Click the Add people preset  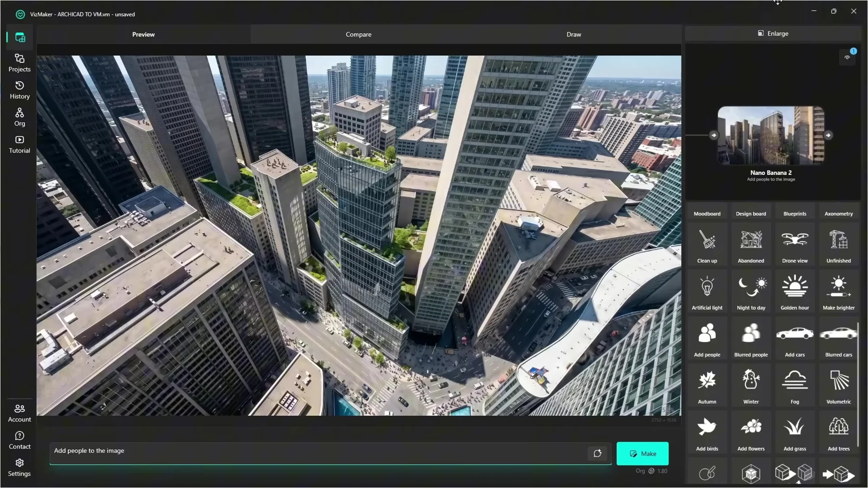(707, 339)
